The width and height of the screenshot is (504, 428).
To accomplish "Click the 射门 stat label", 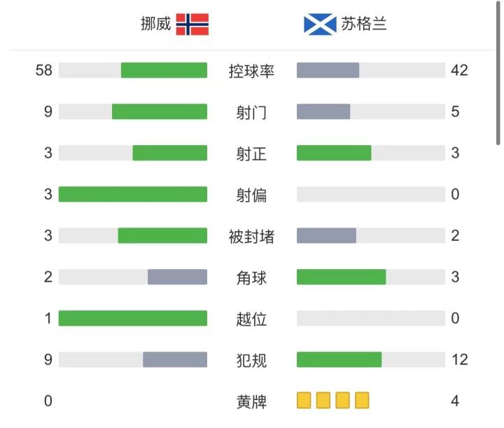I will tap(252, 112).
